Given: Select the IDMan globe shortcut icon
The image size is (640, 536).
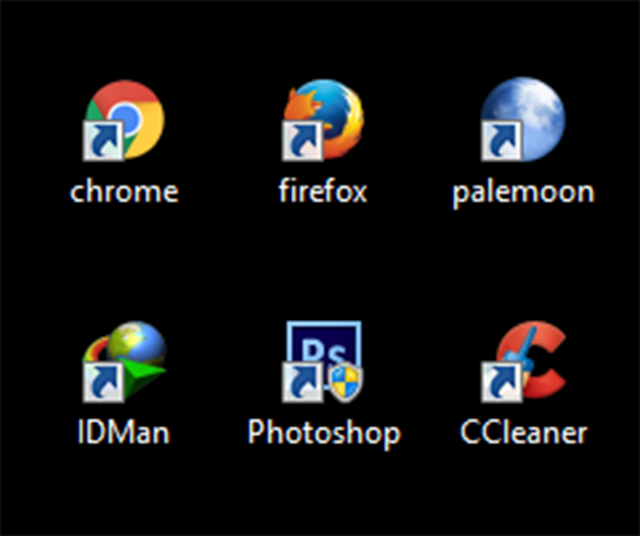Looking at the screenshot, I should pos(124,362).
